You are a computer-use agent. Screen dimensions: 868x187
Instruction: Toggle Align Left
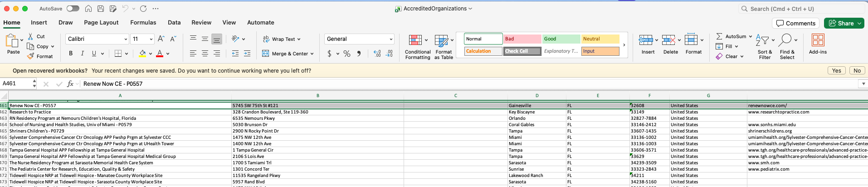(x=193, y=54)
